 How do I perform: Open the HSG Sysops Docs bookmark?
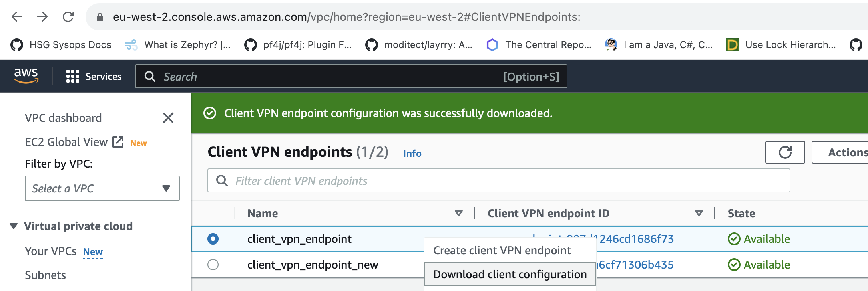pos(61,45)
